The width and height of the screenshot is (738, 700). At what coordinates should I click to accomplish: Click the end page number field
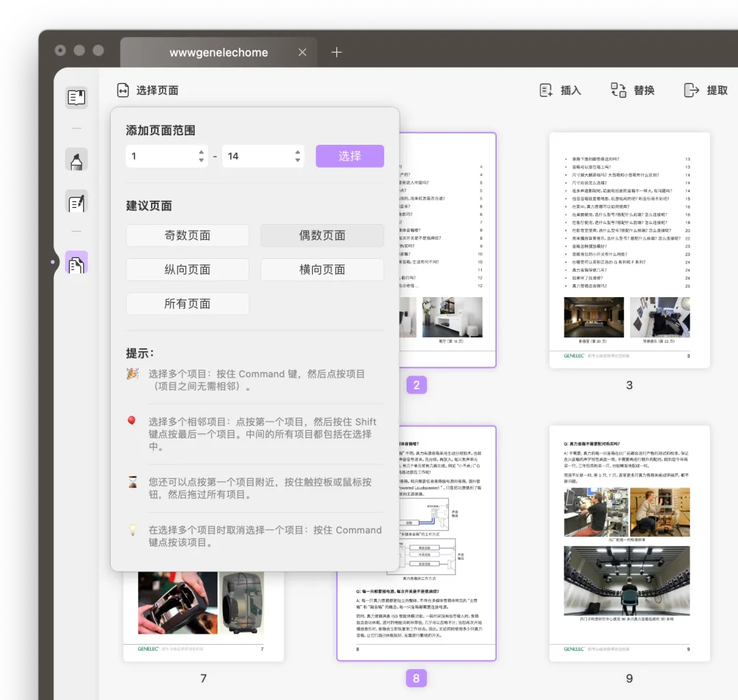[x=263, y=156]
